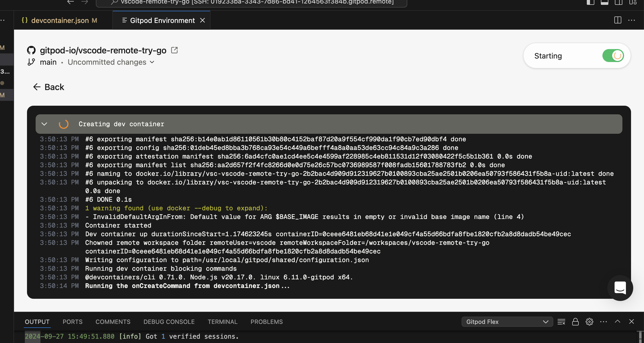The width and height of the screenshot is (644, 343).
Task: Open output panel settings gear icon
Action: point(589,322)
